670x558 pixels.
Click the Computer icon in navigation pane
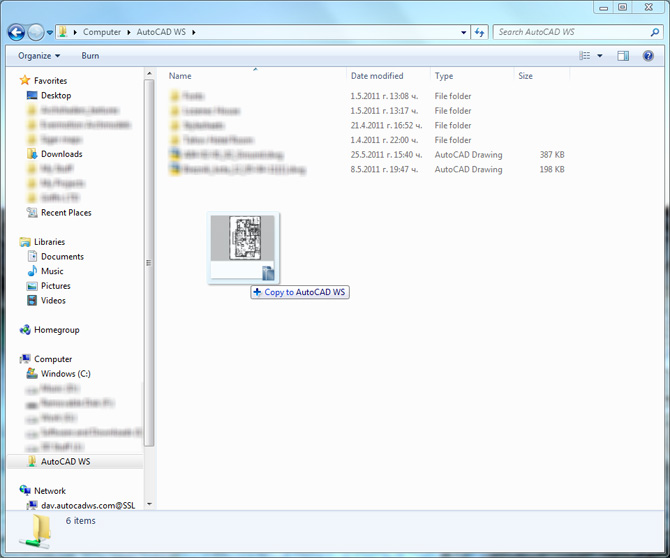(25, 359)
